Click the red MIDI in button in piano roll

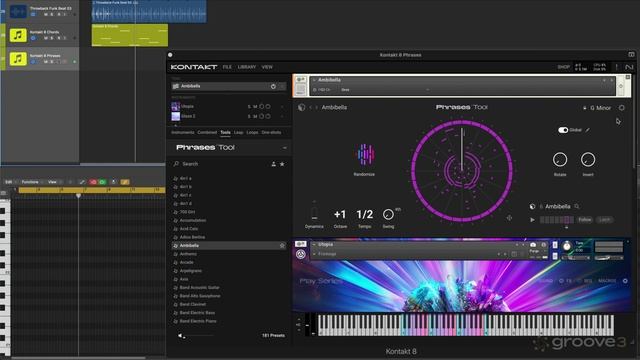point(93,182)
